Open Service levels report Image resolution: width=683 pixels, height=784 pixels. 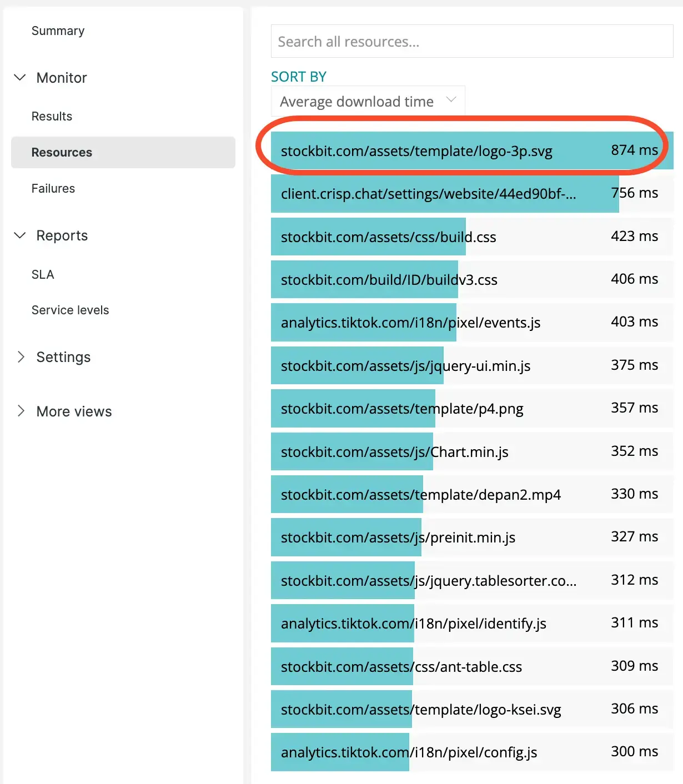pyautogui.click(x=70, y=310)
